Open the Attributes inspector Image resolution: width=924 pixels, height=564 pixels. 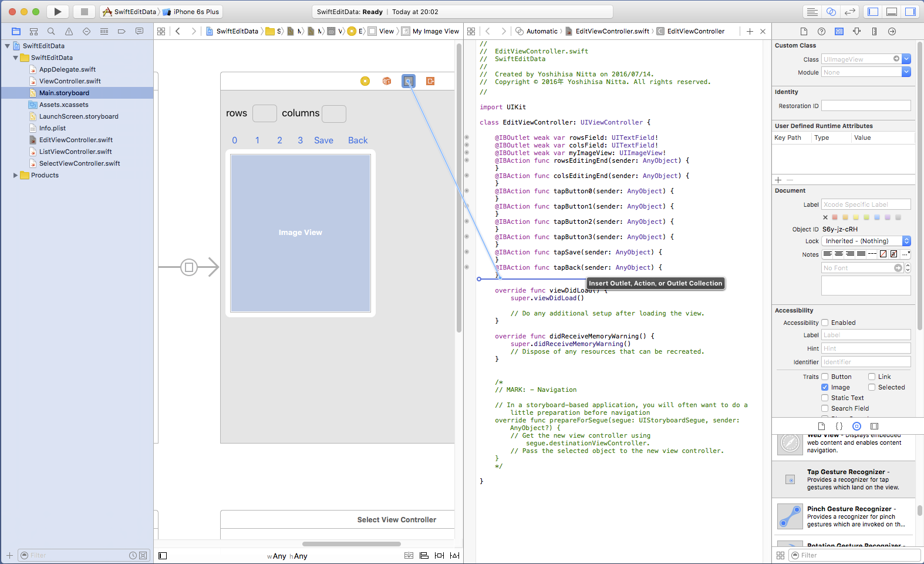pos(856,31)
